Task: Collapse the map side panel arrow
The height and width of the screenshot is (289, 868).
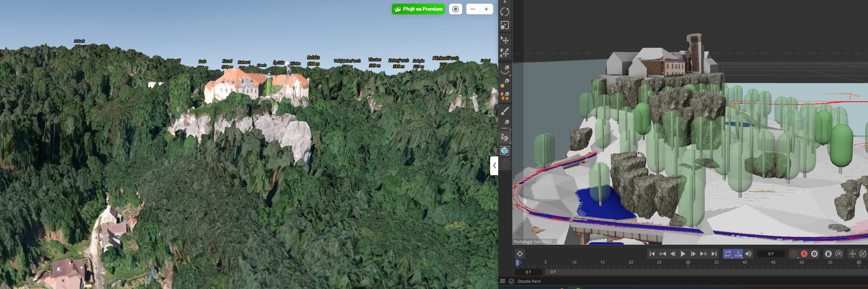Action: coord(494,166)
